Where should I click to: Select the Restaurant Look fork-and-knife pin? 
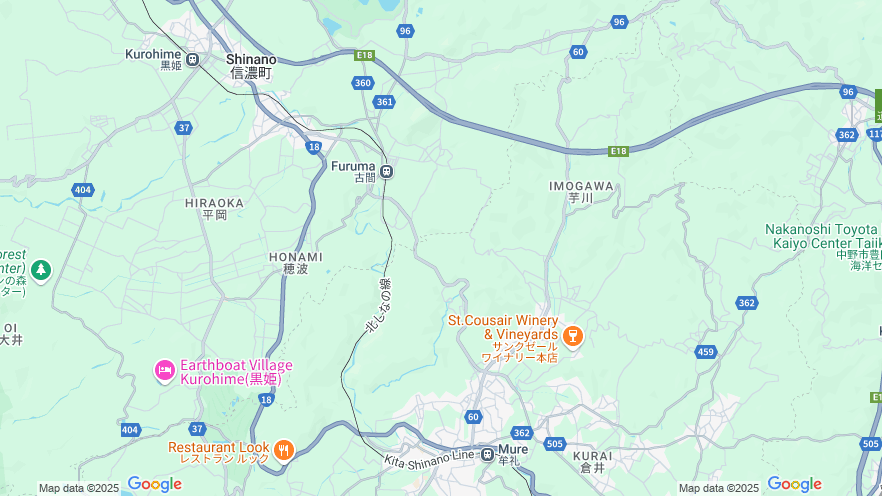click(x=284, y=450)
